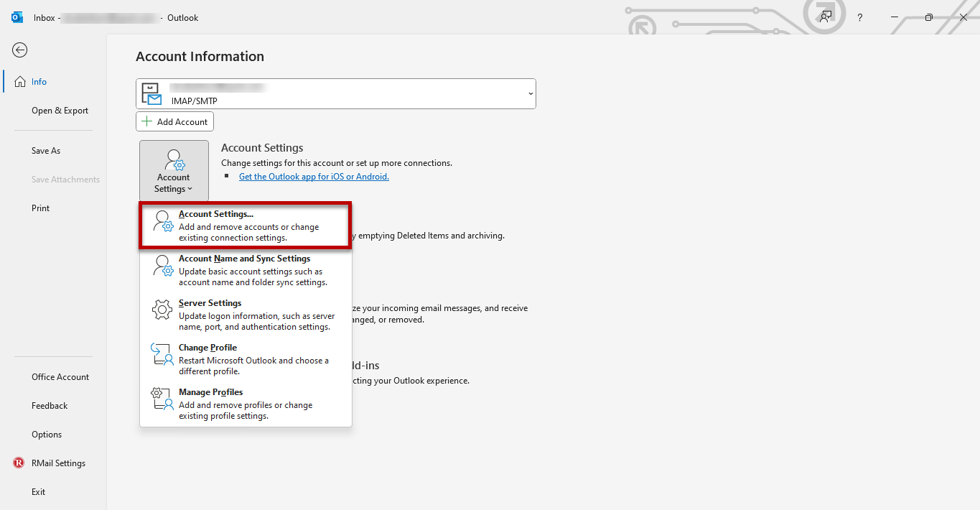The height and width of the screenshot is (510, 980).
Task: Select the Options menu item
Action: (x=46, y=434)
